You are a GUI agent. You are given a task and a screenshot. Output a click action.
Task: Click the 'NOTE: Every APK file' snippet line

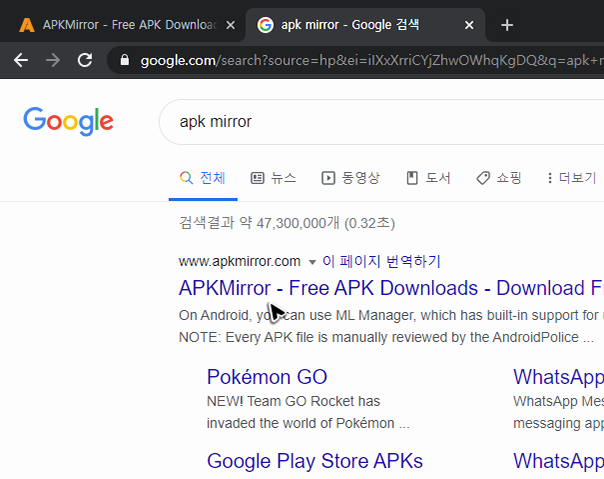tap(386, 337)
